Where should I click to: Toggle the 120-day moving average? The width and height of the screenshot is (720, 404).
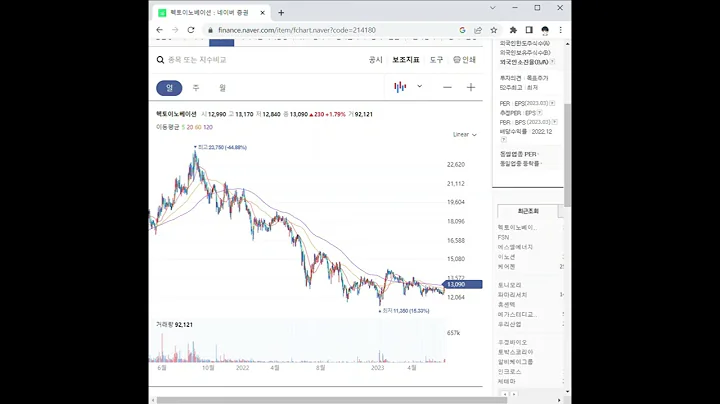(x=208, y=127)
